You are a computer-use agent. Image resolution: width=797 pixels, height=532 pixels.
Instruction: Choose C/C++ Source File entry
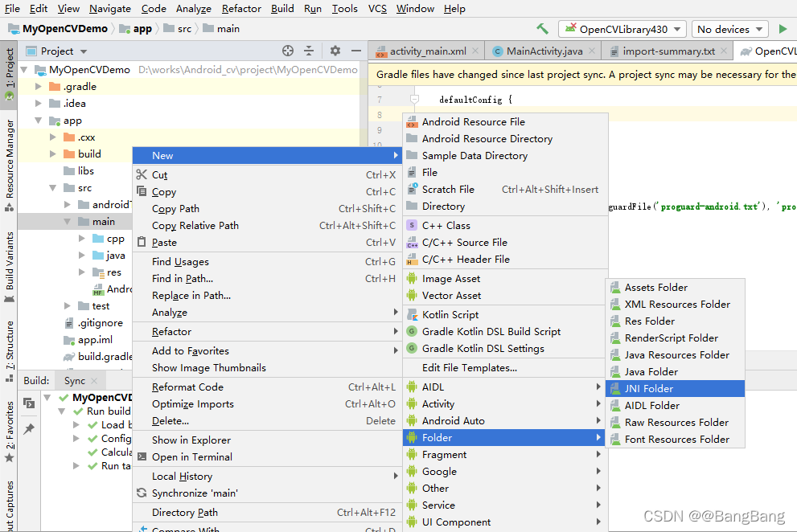point(505,243)
